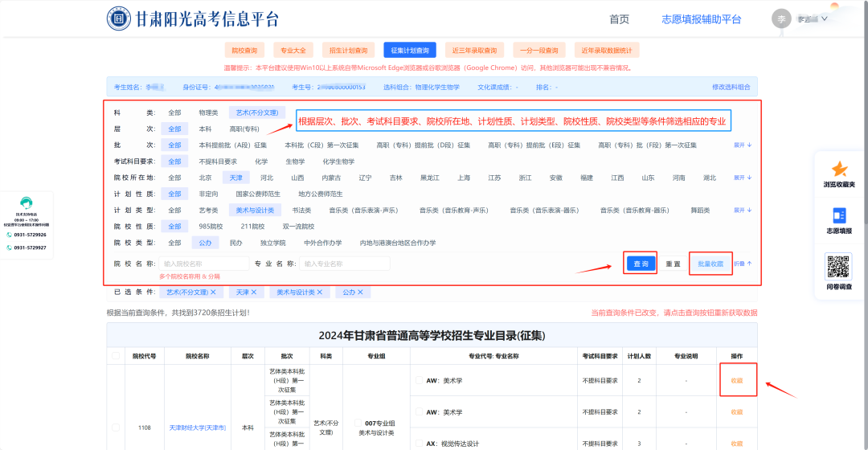Image resolution: width=868 pixels, height=450 pixels.
Task: Click the 查询 button
Action: [641, 264]
